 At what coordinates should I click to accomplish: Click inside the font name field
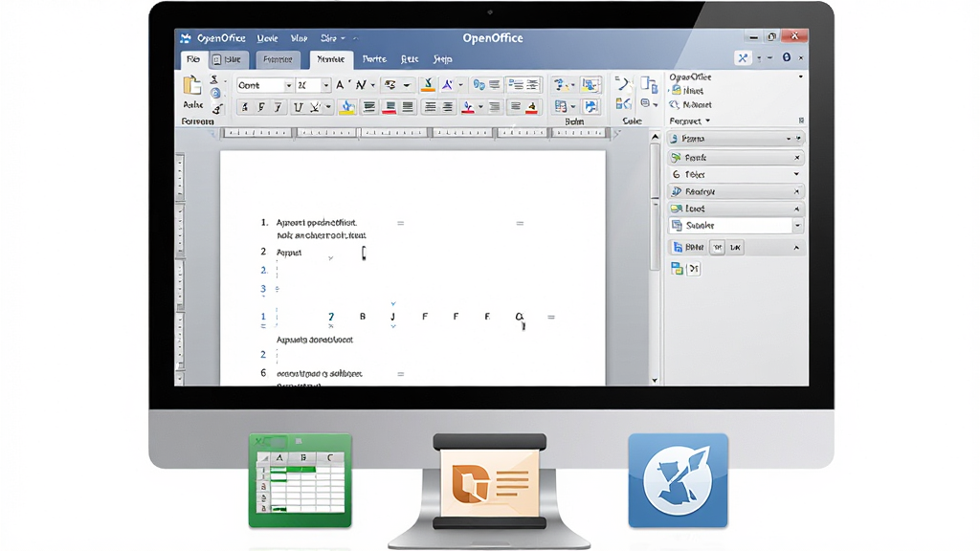click(x=260, y=85)
